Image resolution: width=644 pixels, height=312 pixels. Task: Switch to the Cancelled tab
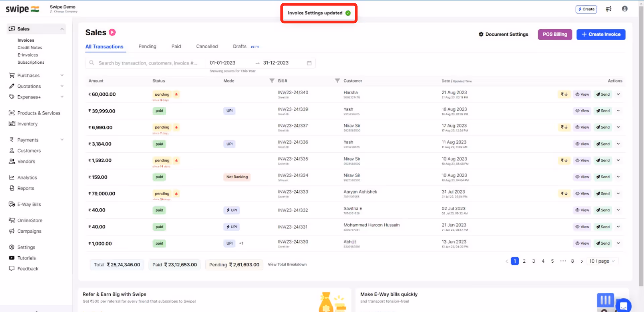coord(207,46)
